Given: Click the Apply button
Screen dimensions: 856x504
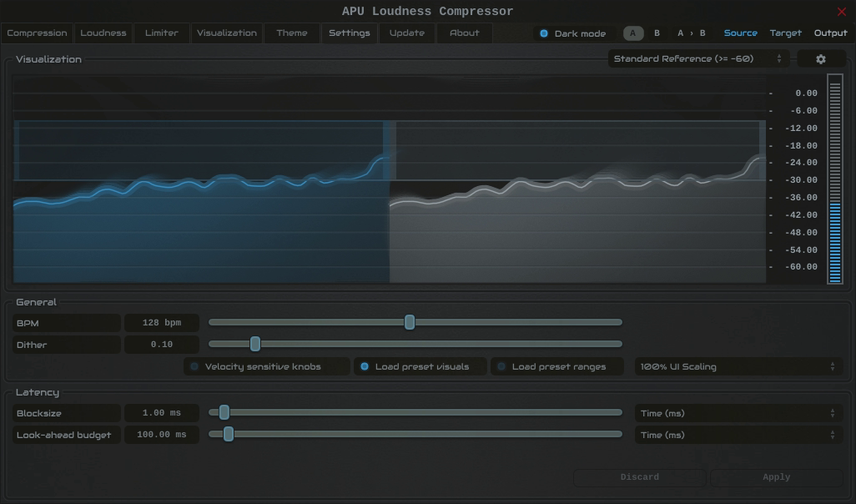Looking at the screenshot, I should point(776,477).
